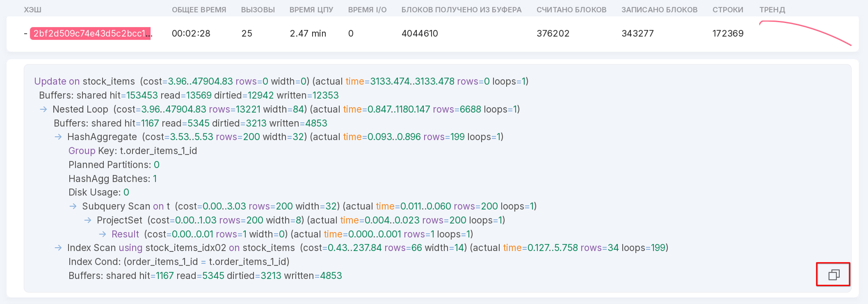Click the pink query hash 2bf2d509c74e43d5c2bcc1
Screen dimensions: 868x304
pyautogui.click(x=90, y=33)
